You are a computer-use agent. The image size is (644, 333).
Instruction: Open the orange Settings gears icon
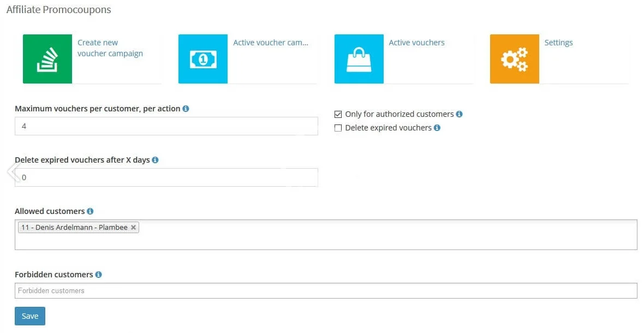(x=514, y=59)
